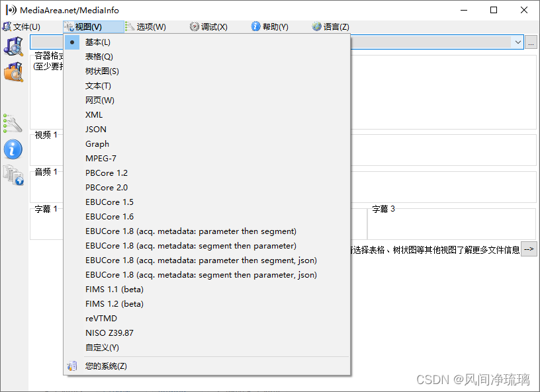Click the 字幕 3 panel

pos(451,223)
